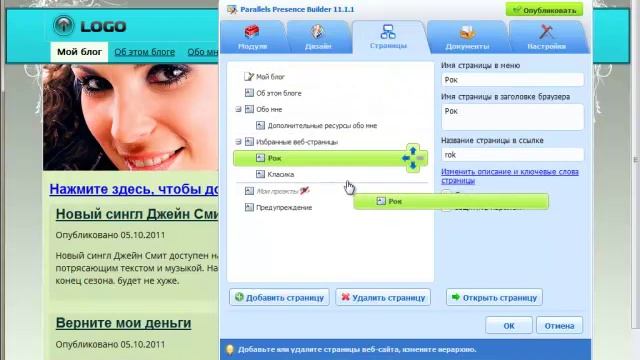Viewport: 640px width, 360px height.
Task: Select the Страницы tab
Action: point(388,37)
